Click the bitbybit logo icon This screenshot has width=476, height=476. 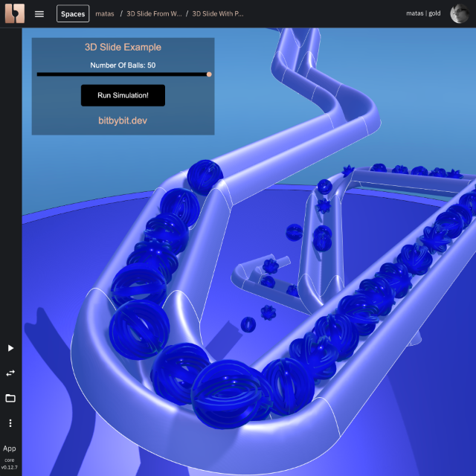click(x=15, y=13)
